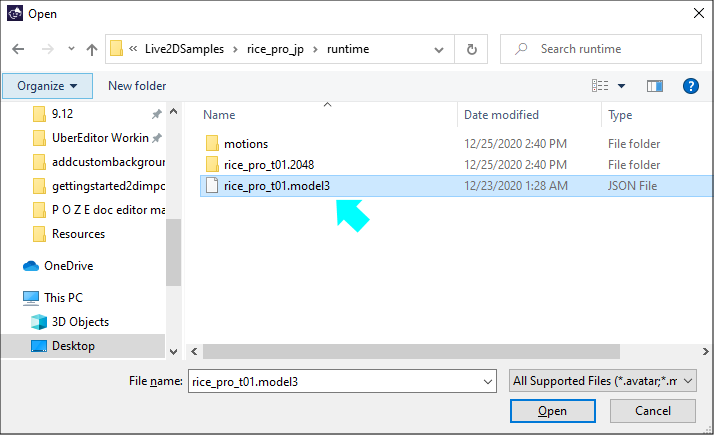Move sidebar view up with arrow

click(x=173, y=111)
